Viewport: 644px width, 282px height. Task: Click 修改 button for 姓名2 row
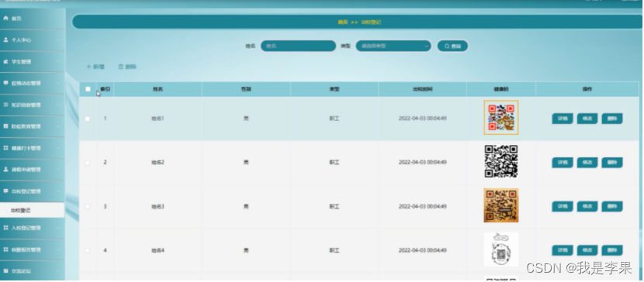(x=587, y=163)
